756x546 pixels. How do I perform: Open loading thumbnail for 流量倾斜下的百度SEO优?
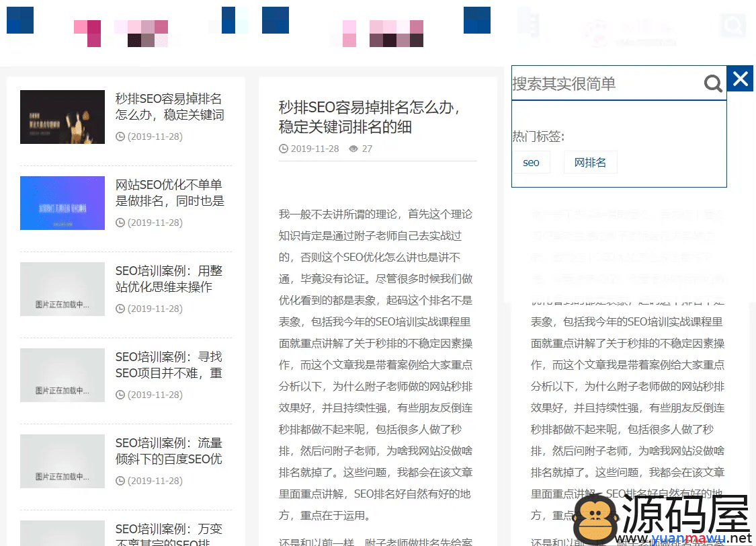62,461
